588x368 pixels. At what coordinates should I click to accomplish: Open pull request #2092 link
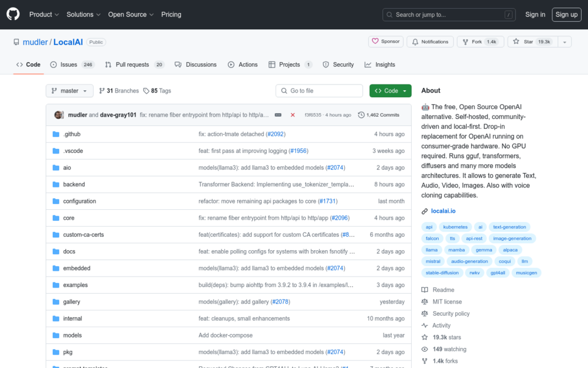[275, 134]
